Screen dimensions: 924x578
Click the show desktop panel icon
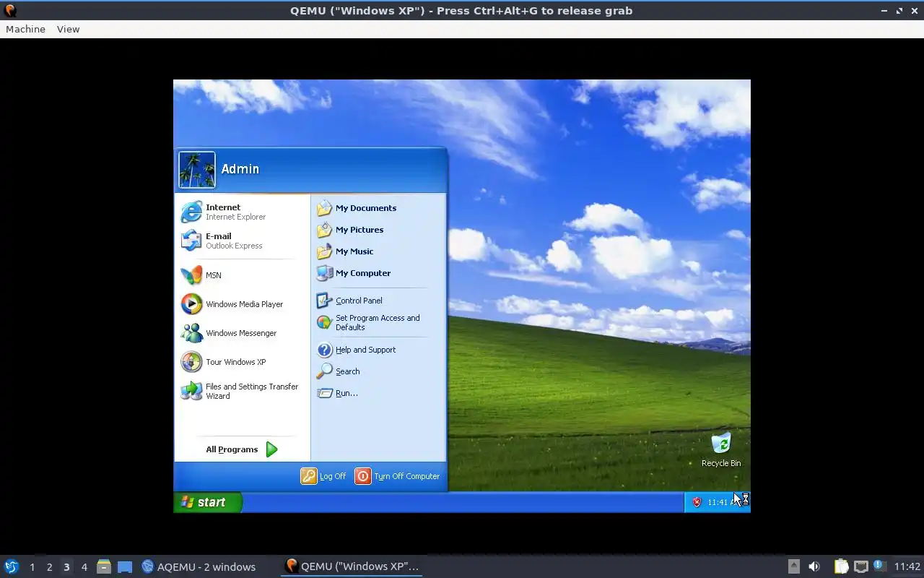point(125,566)
